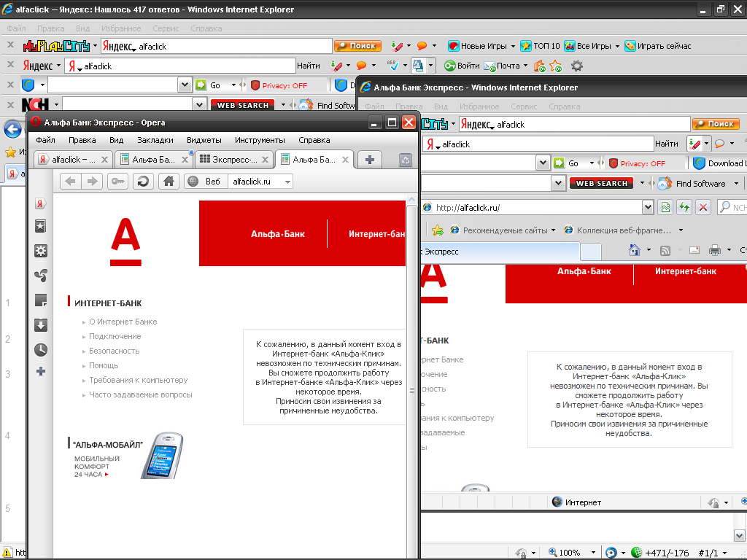Click Играть сейчас in MyPlayCity toolbar
The image size is (747, 560).
click(x=658, y=46)
